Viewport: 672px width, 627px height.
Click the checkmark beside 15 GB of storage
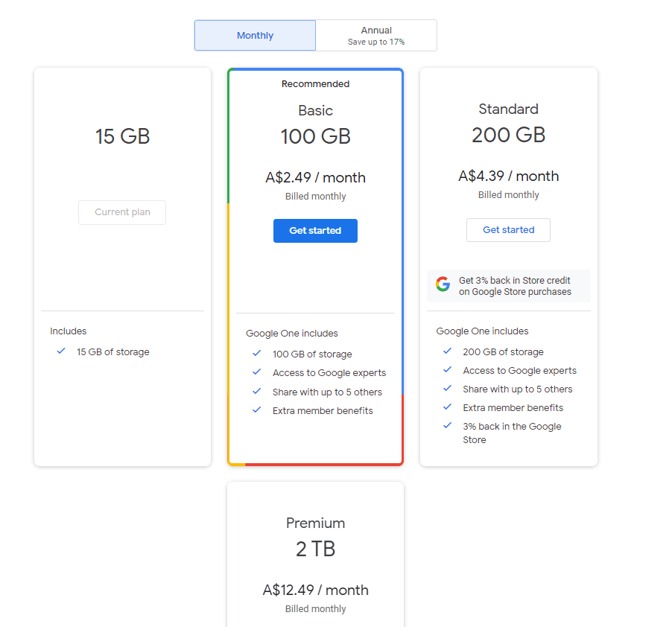click(61, 351)
